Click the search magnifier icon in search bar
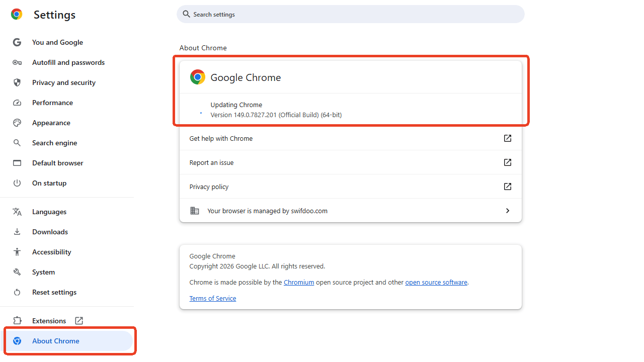 coord(187,14)
